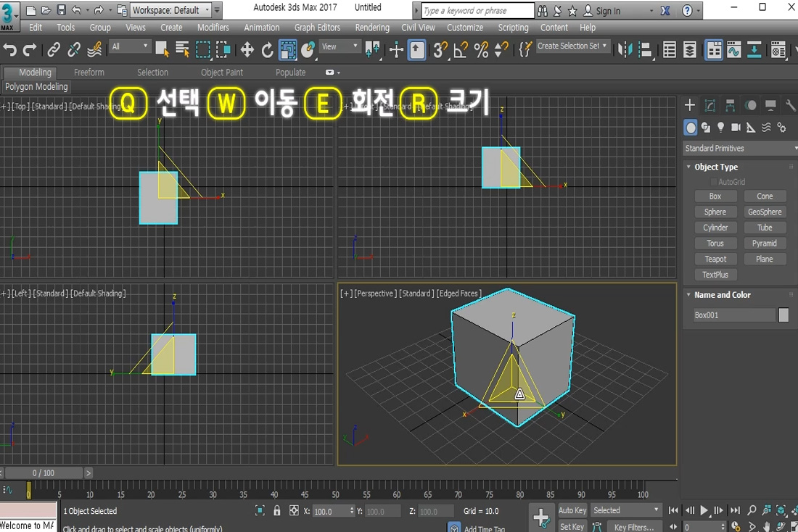
Task: Click the Box001 object color swatch
Action: [783, 315]
